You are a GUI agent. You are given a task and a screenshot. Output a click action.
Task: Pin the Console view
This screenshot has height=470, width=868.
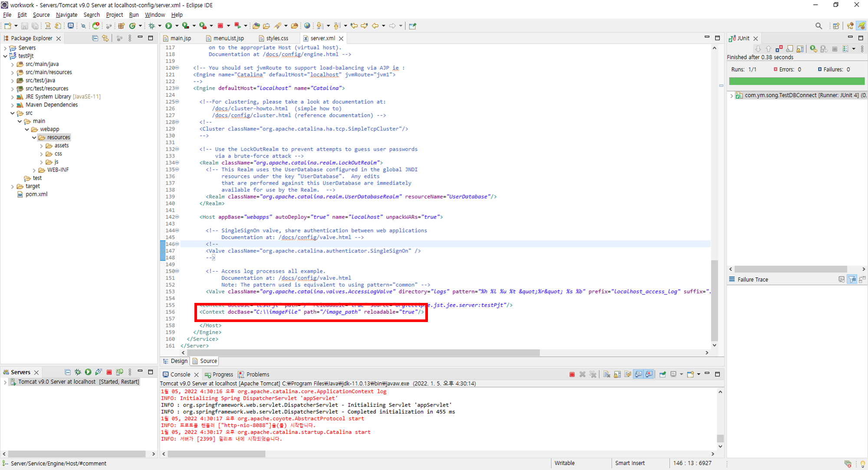663,374
